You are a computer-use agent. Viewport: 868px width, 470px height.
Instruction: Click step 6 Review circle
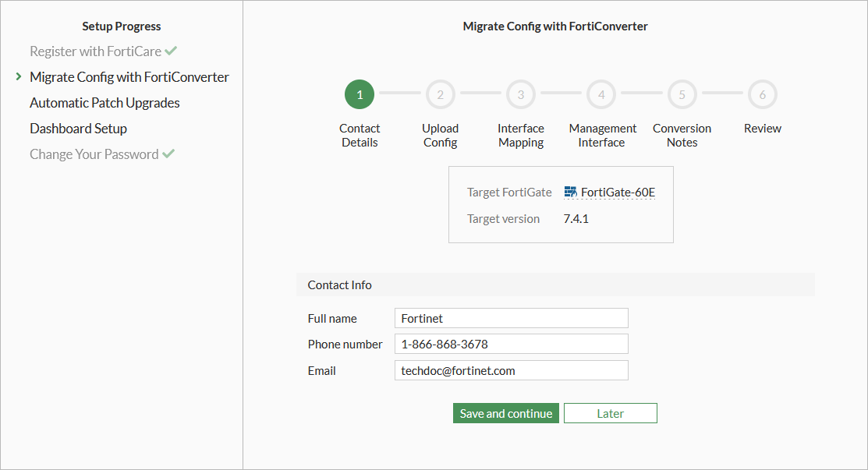pos(762,95)
